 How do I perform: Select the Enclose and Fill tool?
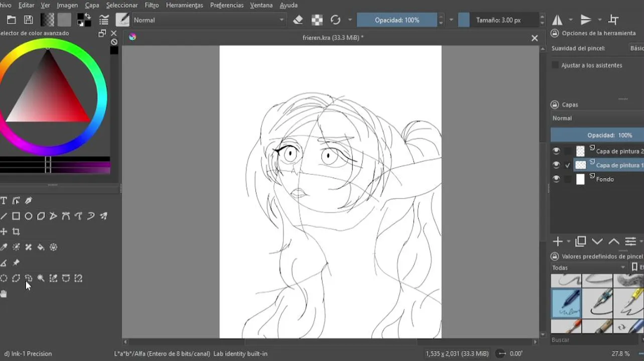pos(54,247)
